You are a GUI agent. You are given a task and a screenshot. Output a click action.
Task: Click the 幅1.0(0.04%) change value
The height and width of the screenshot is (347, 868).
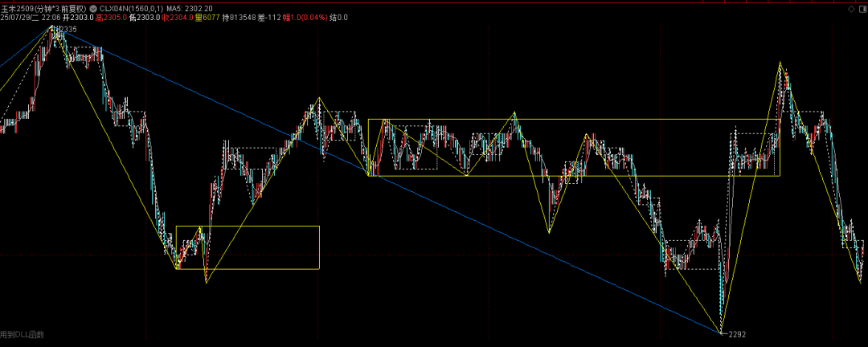click(305, 18)
